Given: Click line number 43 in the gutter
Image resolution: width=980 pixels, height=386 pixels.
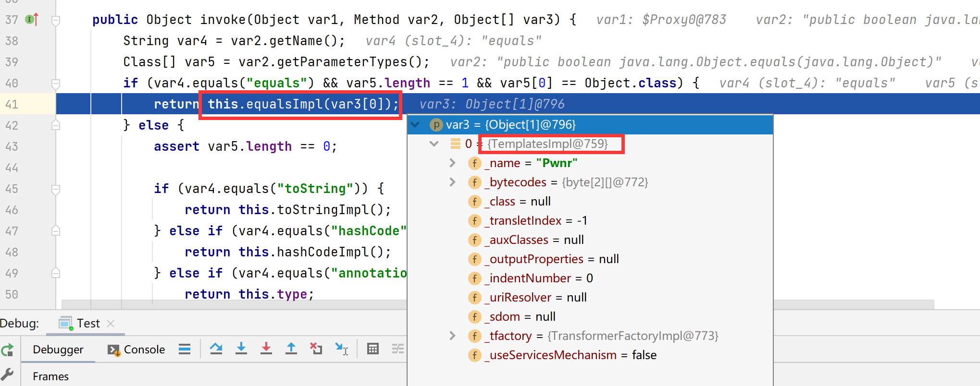Looking at the screenshot, I should pos(12,147).
